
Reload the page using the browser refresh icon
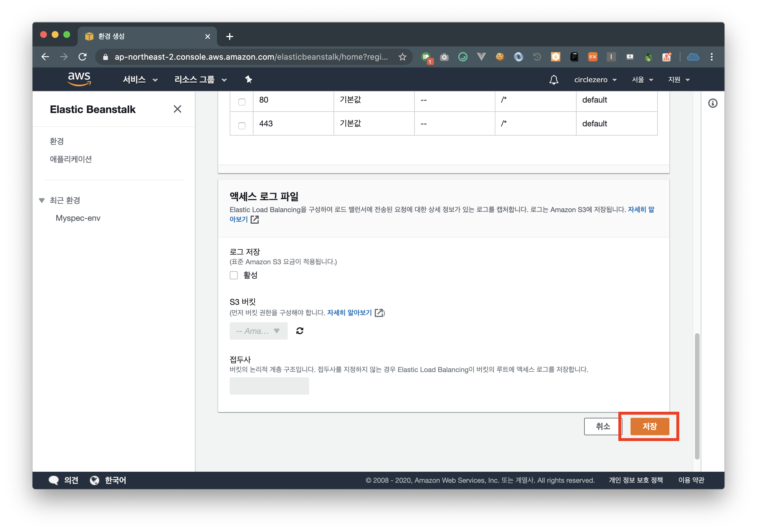83,57
